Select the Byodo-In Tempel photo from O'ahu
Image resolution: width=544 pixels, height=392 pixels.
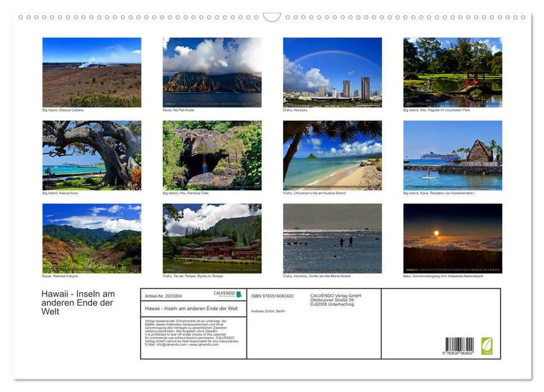pos(212,239)
